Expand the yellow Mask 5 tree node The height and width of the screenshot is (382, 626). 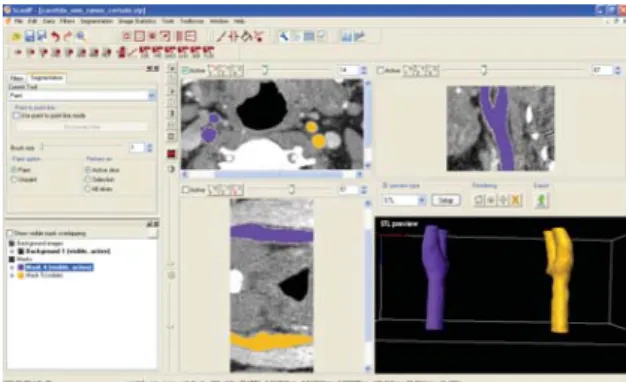12,275
